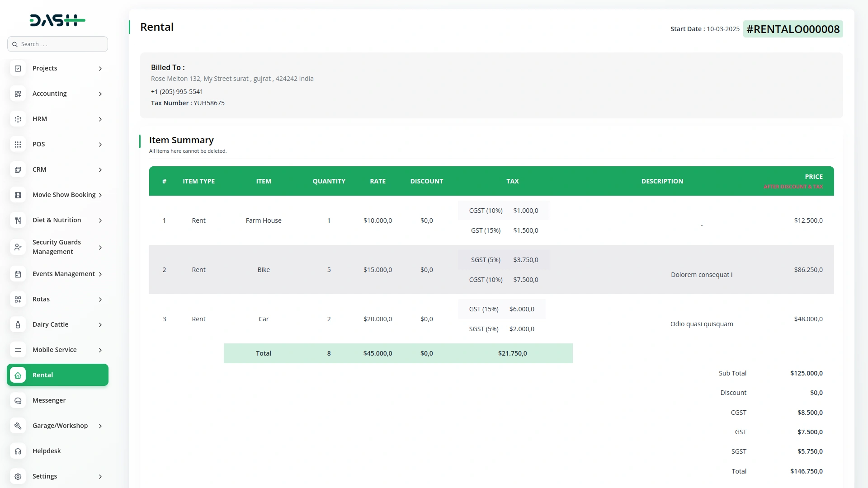Click the DASH logo link
This screenshot has height=488, width=868.
(57, 20)
